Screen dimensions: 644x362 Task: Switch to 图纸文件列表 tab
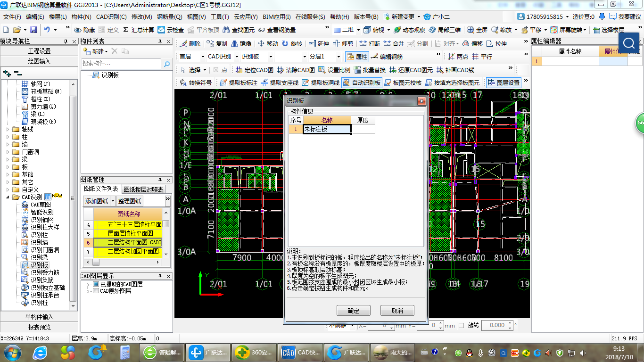pos(101,189)
